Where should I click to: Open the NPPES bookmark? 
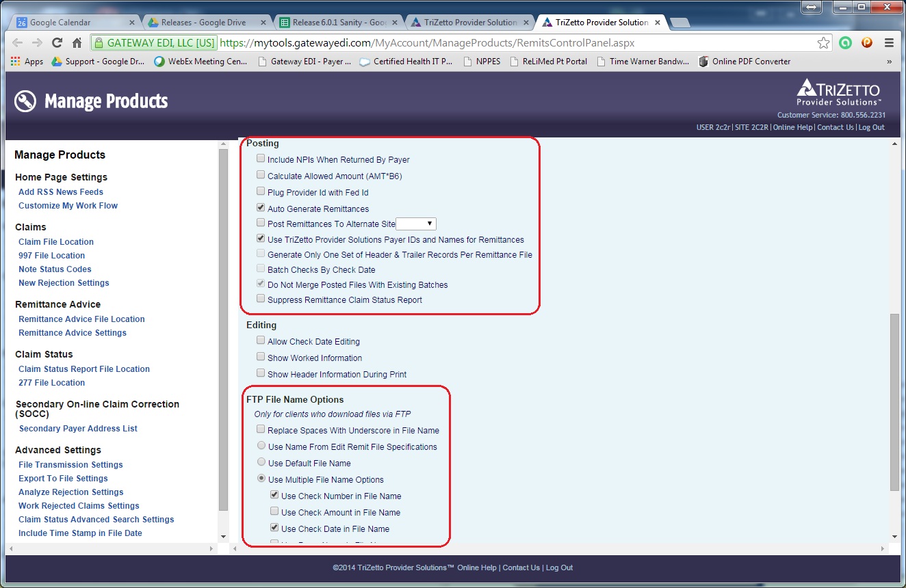click(481, 62)
